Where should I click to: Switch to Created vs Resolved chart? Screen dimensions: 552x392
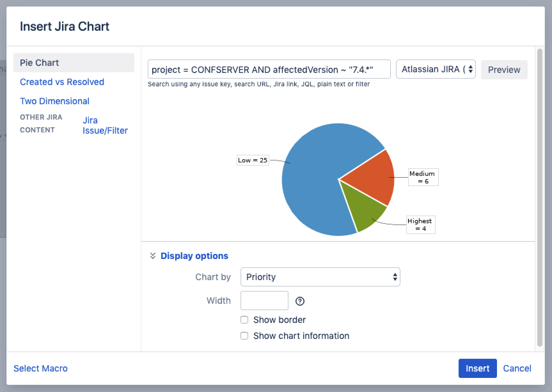point(62,82)
